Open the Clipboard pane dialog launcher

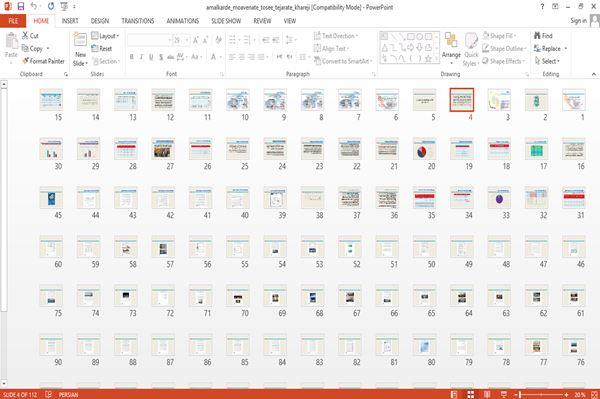point(66,74)
